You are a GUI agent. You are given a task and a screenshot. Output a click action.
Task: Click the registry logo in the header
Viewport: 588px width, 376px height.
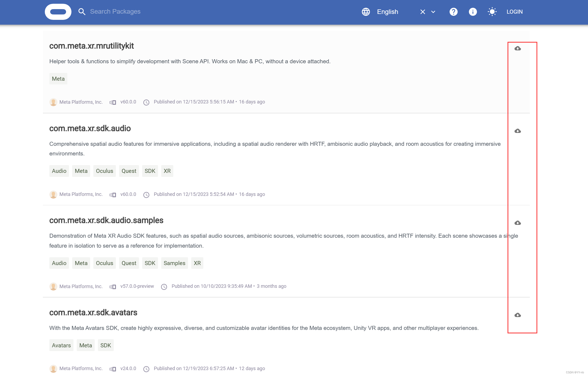click(x=58, y=12)
